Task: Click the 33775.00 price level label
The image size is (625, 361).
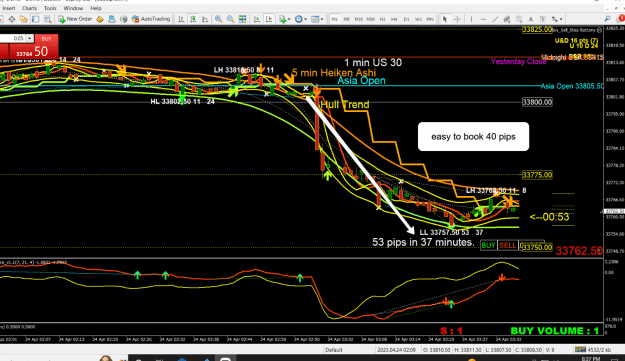Action: pos(537,175)
